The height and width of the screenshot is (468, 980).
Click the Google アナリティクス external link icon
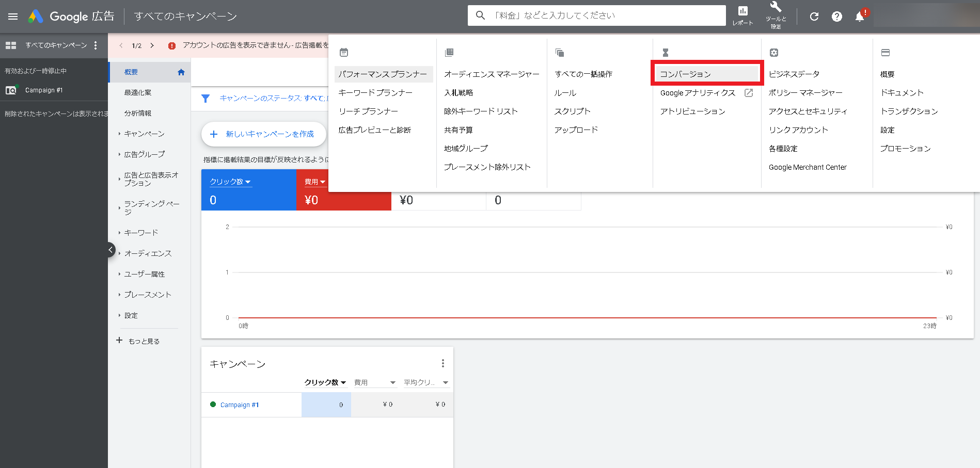pos(749,93)
